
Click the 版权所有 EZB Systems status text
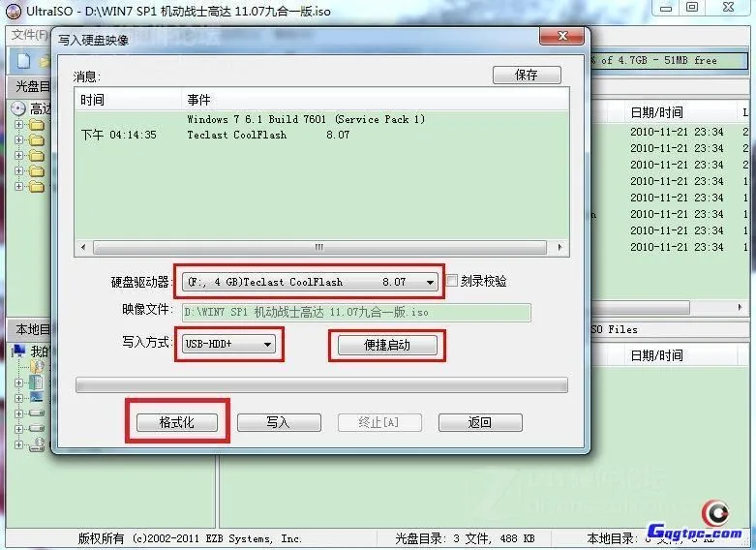(190, 538)
